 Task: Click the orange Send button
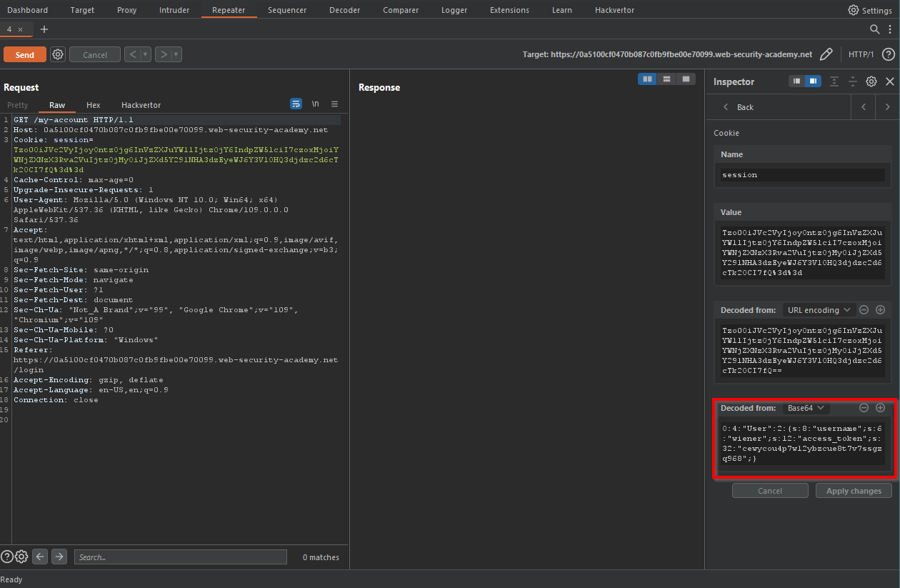click(24, 54)
